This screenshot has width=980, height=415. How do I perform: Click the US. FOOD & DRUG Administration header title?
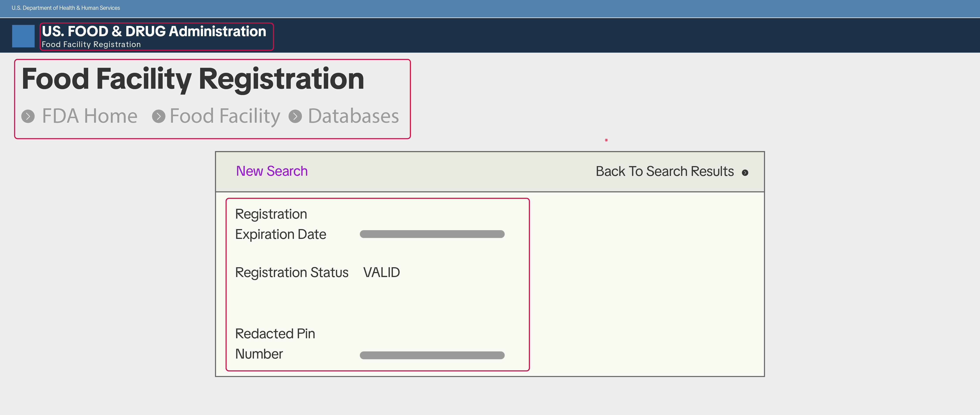coord(154,31)
